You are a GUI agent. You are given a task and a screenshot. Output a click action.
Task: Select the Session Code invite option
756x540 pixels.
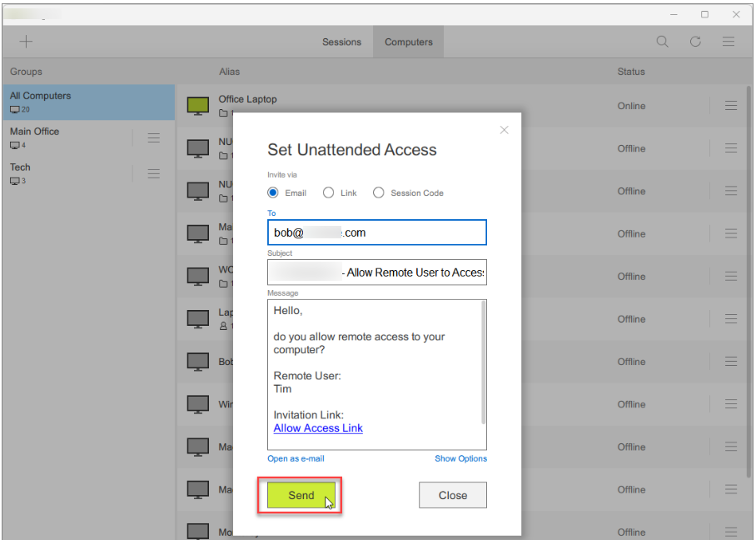379,192
